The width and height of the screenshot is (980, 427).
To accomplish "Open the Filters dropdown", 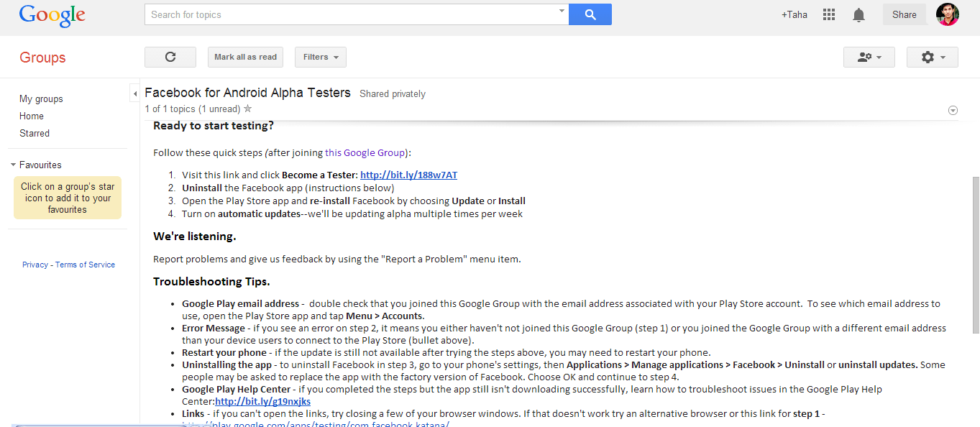I will (320, 58).
